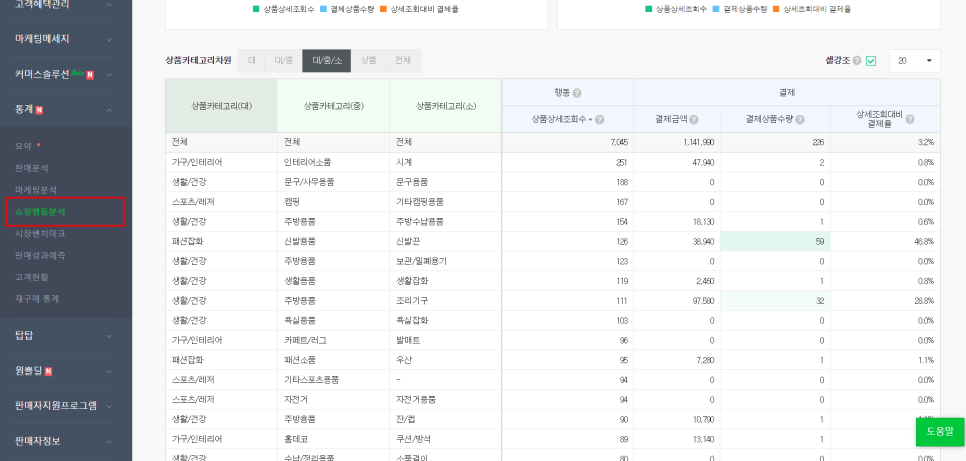Click the 결제금액 column header
Image resolution: width=966 pixels, height=461 pixels.
pyautogui.click(x=676, y=120)
